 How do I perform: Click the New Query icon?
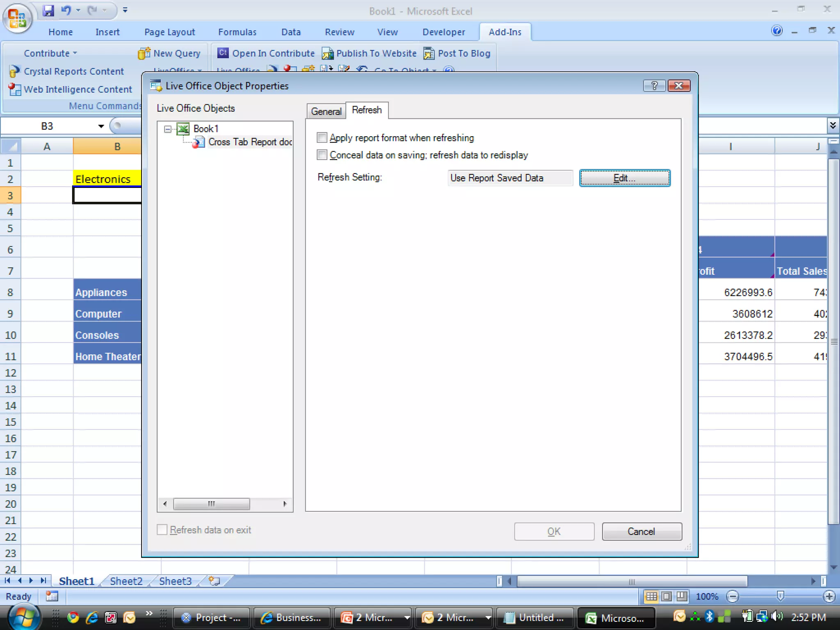point(144,53)
